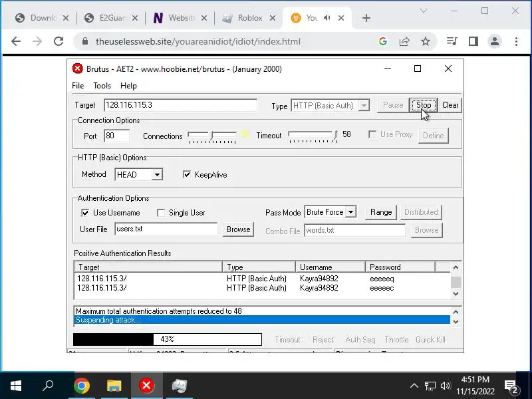Open the share page icon
The width and height of the screenshot is (532, 399).
pos(404,41)
